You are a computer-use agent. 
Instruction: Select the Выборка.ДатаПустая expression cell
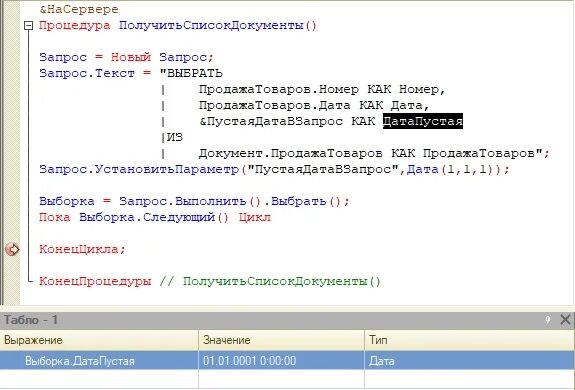point(99,361)
